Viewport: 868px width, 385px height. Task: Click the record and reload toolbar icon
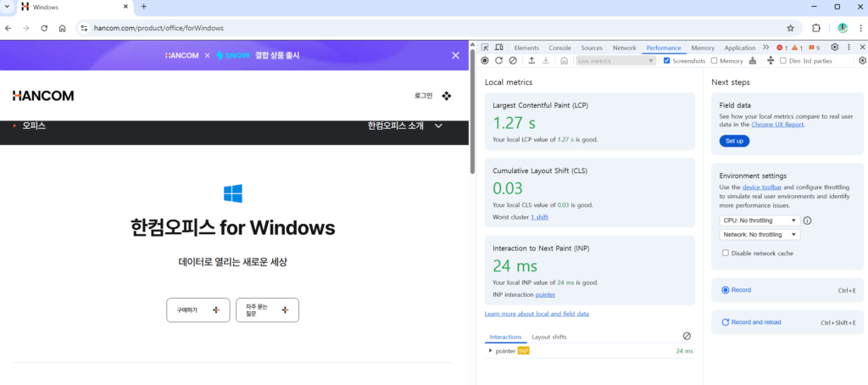click(x=498, y=61)
